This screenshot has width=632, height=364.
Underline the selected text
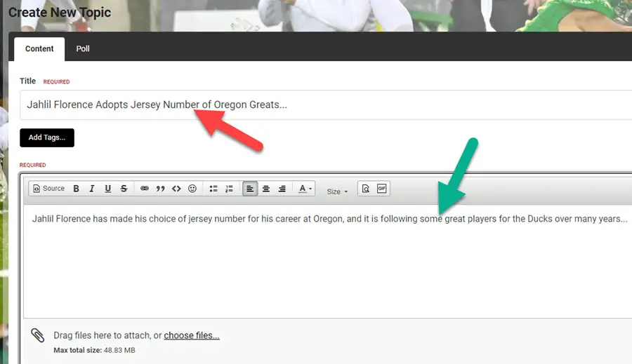point(107,189)
